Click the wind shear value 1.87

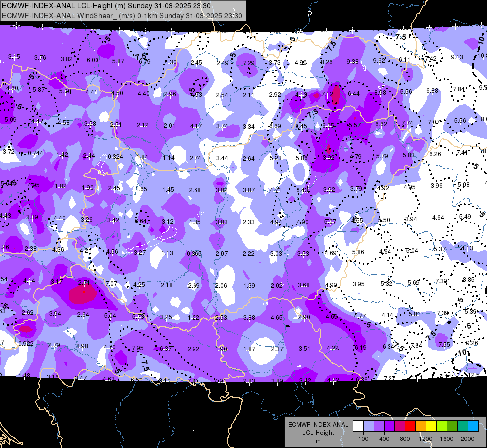(249, 349)
